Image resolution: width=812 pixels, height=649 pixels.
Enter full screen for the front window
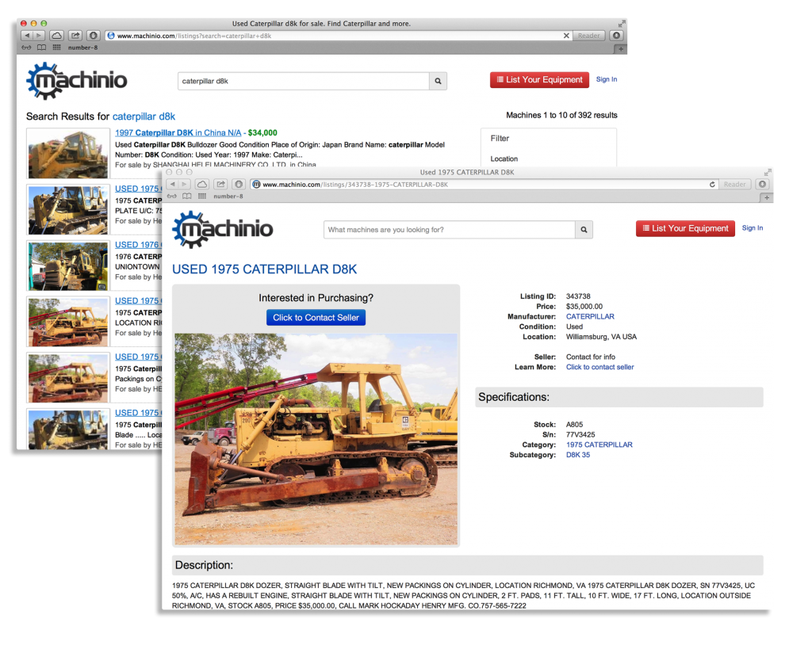coord(768,172)
